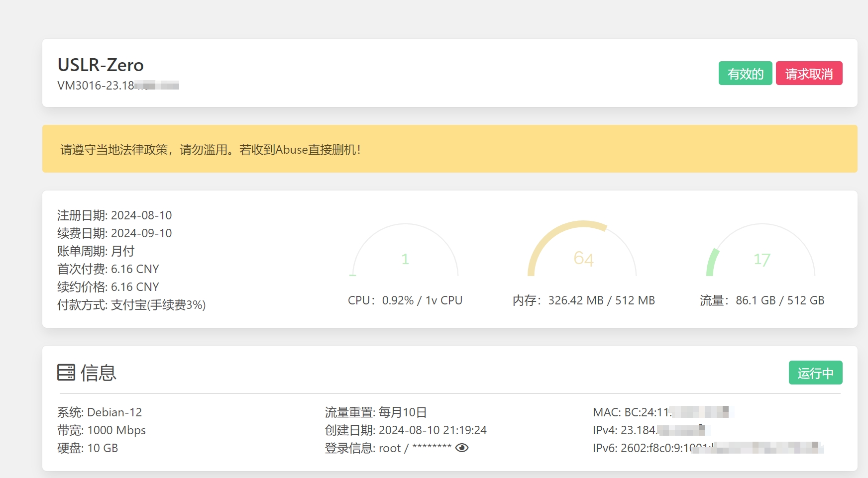Reveal the root password with eye icon
Image resolution: width=868 pixels, height=478 pixels.
pyautogui.click(x=462, y=448)
